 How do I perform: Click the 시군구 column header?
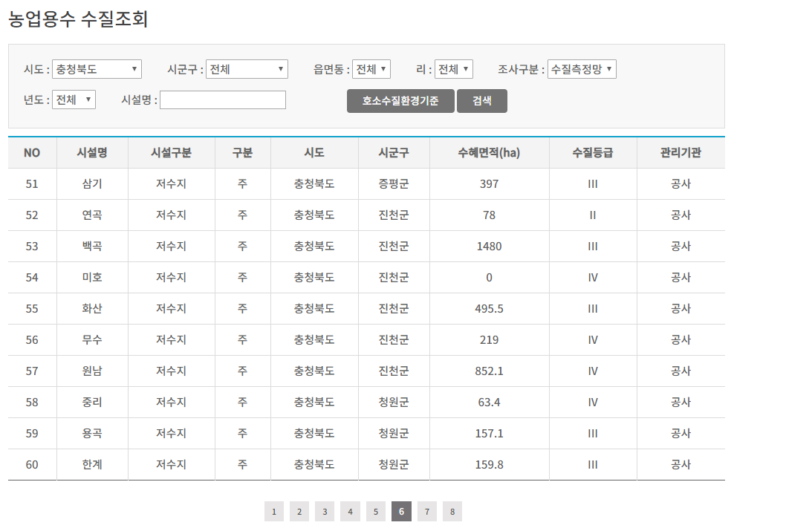[x=394, y=153]
